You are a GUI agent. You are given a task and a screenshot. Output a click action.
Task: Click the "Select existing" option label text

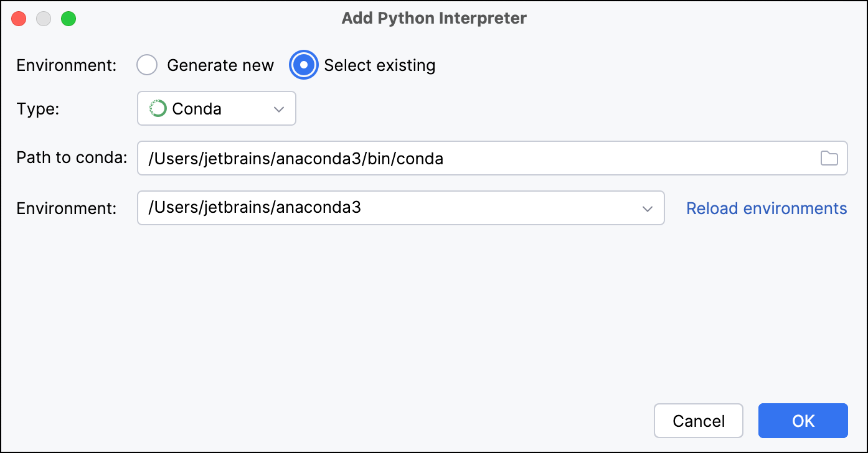pyautogui.click(x=379, y=65)
